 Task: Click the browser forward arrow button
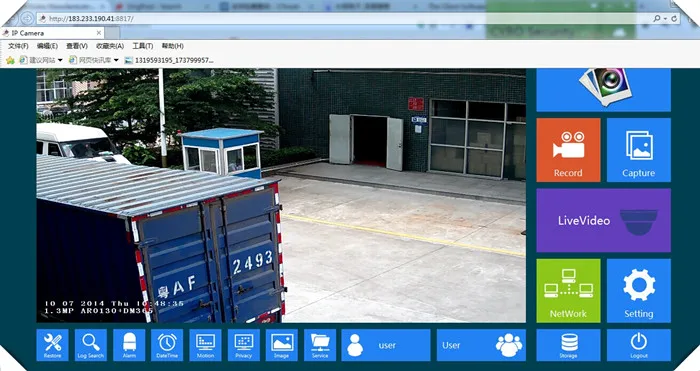tap(28, 18)
